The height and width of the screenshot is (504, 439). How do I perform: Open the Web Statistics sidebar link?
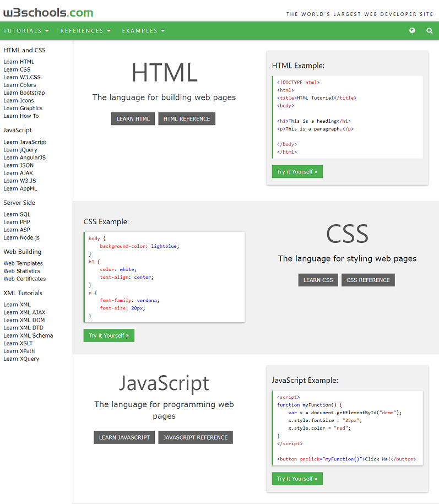(22, 271)
